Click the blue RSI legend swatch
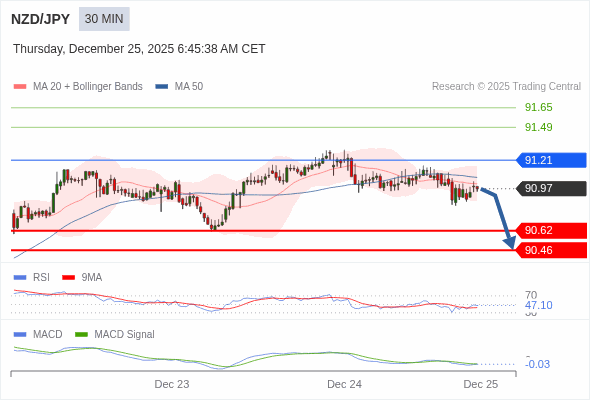The height and width of the screenshot is (400, 590). pos(20,278)
